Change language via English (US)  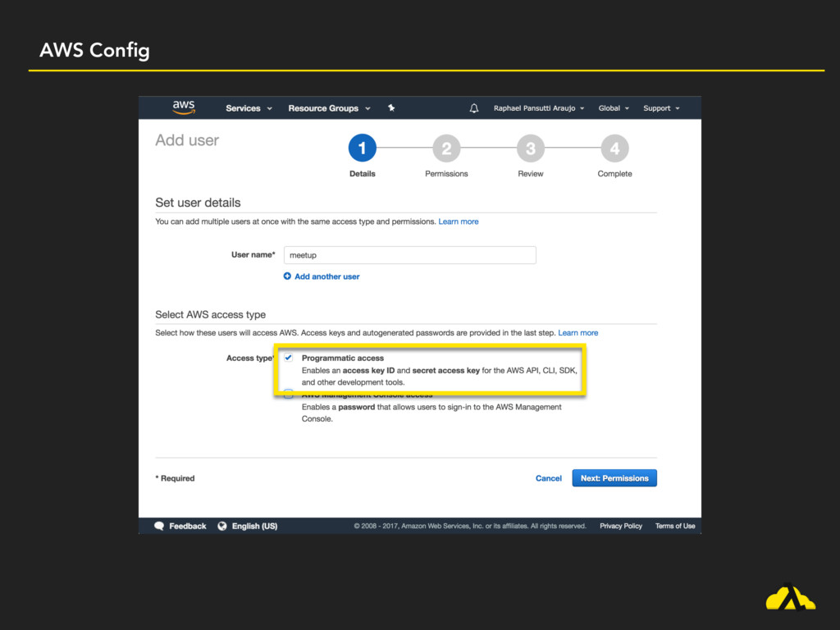pos(254,526)
